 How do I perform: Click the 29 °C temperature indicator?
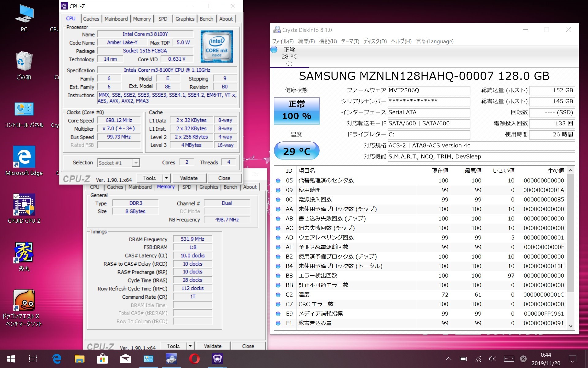point(296,151)
